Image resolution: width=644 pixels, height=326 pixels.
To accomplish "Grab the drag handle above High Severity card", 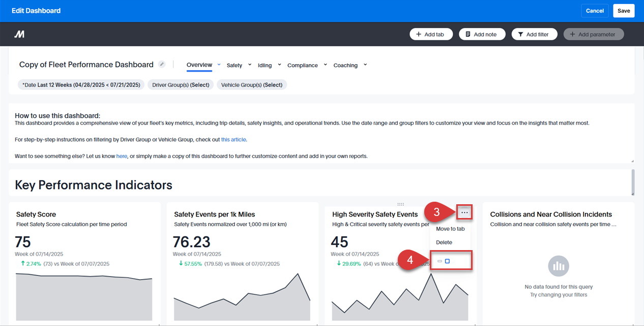I will click(400, 204).
